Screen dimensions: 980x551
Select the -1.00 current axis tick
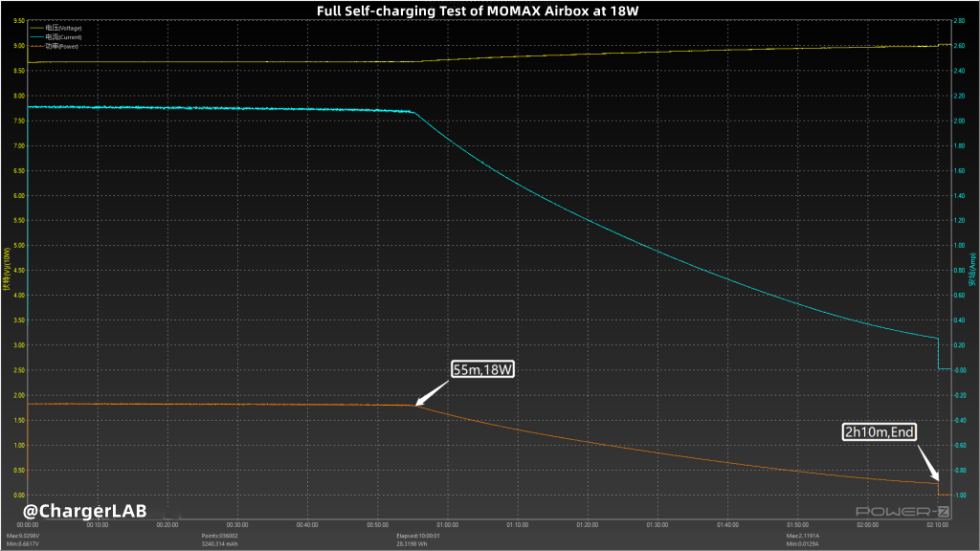pos(959,496)
